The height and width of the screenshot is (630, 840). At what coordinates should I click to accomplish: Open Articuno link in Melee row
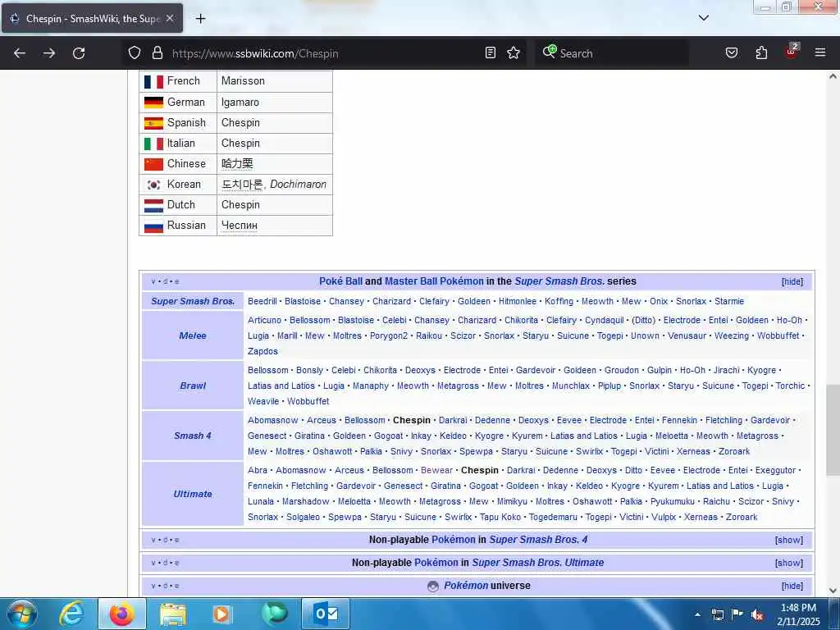point(264,320)
